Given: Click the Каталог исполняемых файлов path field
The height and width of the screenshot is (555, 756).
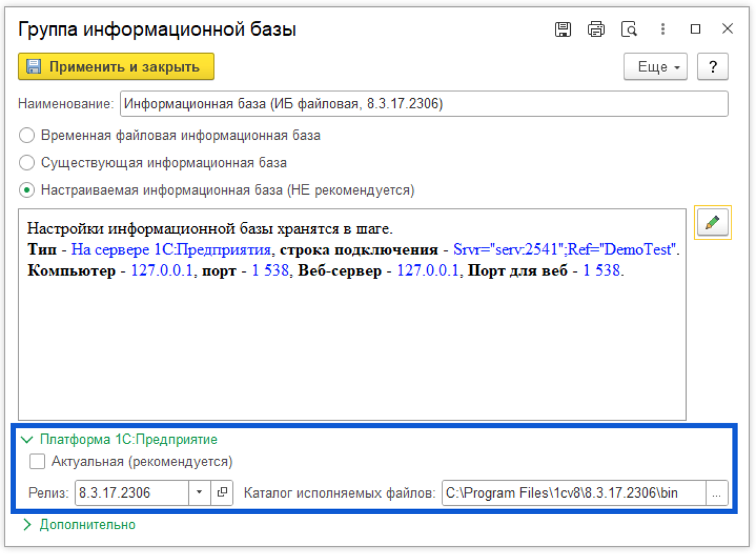Looking at the screenshot, I should (573, 493).
